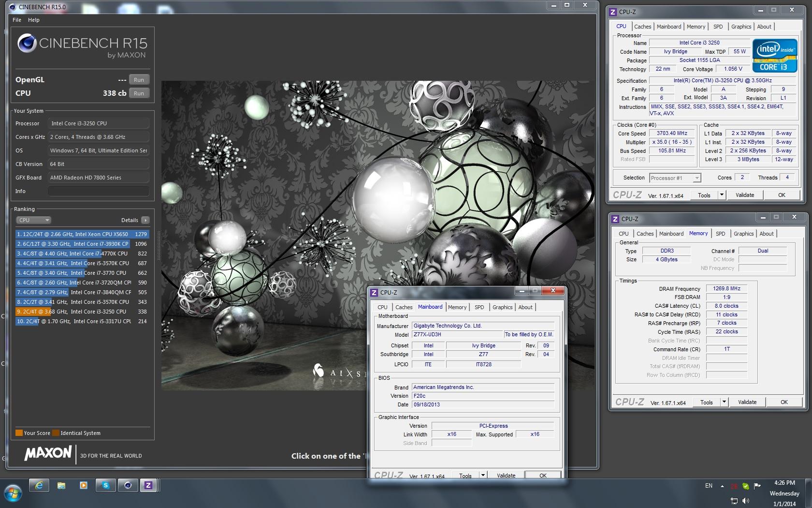Open Windows Media Player taskbar icon
Image resolution: width=812 pixels, height=508 pixels.
click(x=84, y=485)
